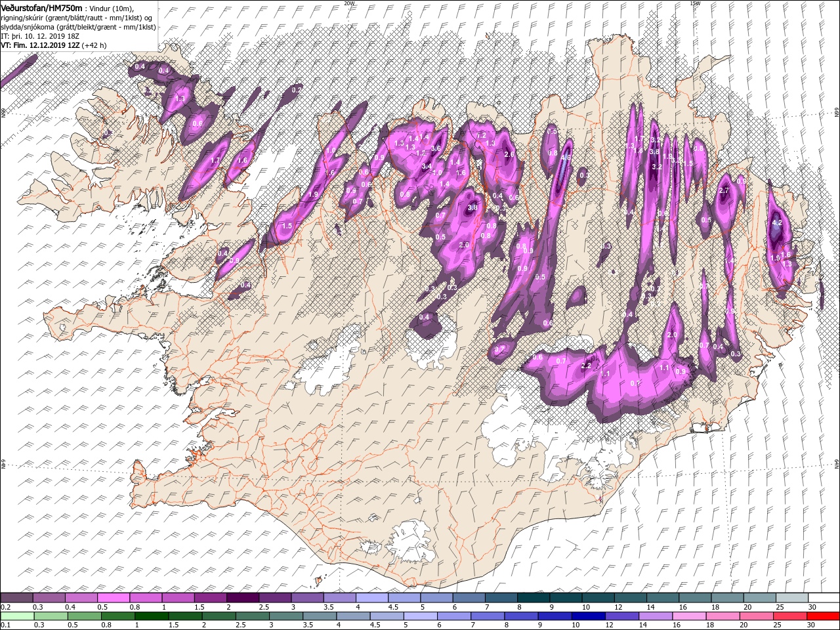Choose the darkest green 1–1.5 swatch in lower legend

pos(151,616)
